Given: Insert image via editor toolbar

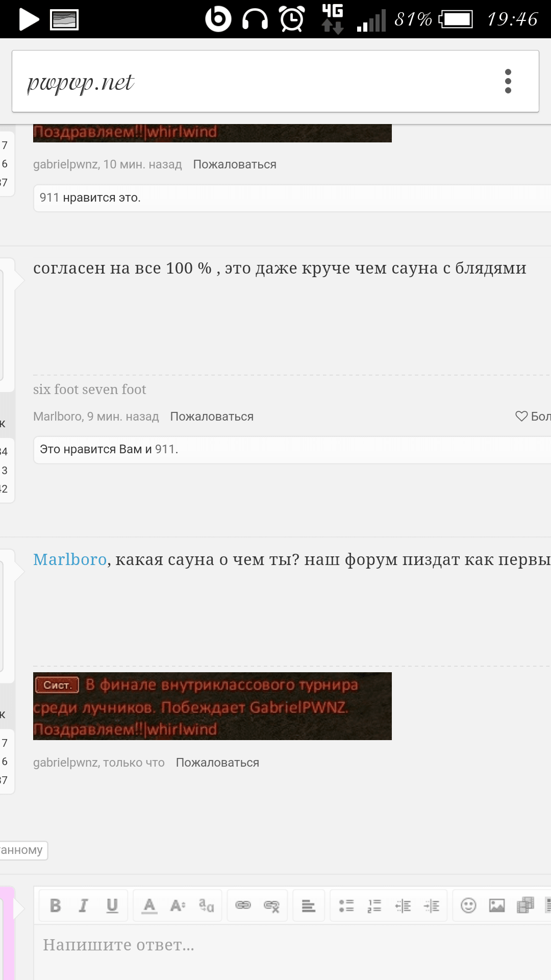Looking at the screenshot, I should pos(497,905).
